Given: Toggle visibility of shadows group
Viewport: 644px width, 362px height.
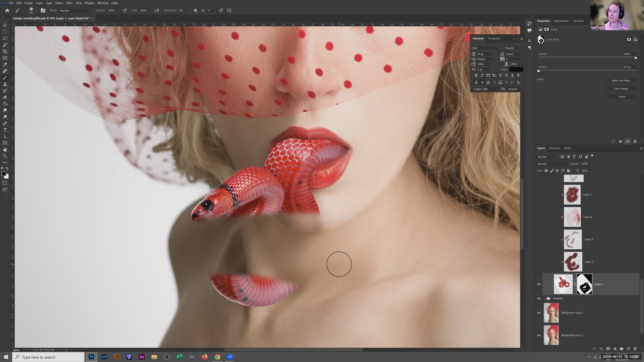Looking at the screenshot, I should pos(539,298).
